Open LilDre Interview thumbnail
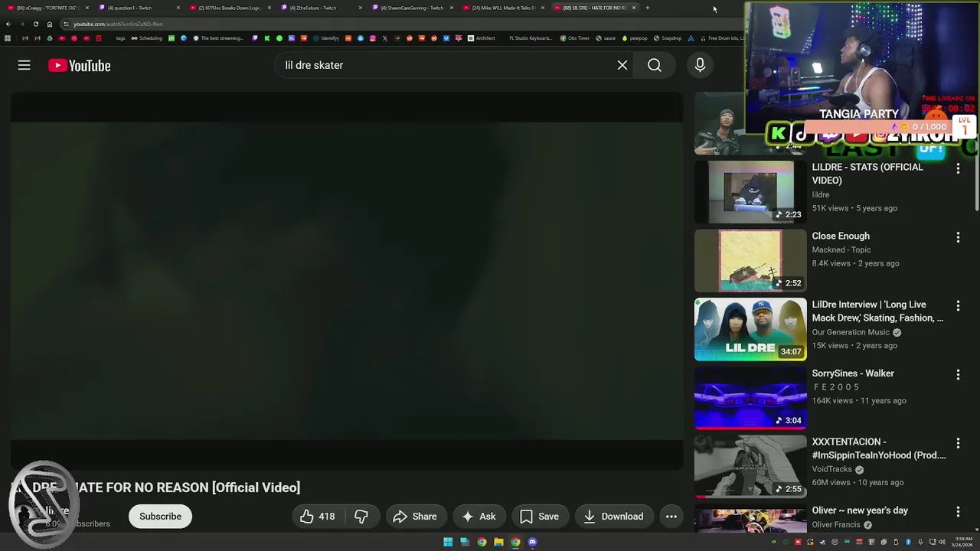The width and height of the screenshot is (980, 551). [x=750, y=329]
